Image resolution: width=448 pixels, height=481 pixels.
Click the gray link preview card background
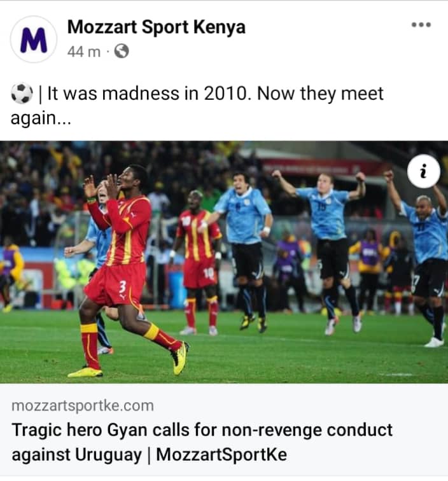tap(224, 429)
